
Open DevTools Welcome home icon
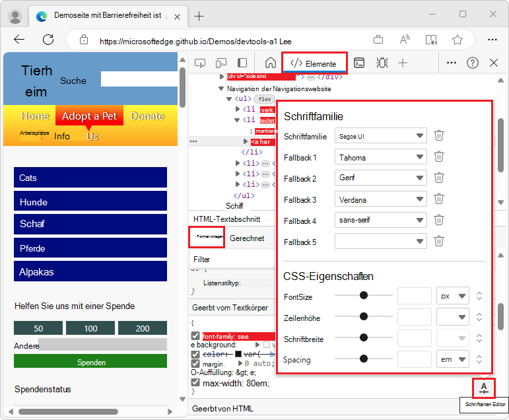click(x=271, y=63)
